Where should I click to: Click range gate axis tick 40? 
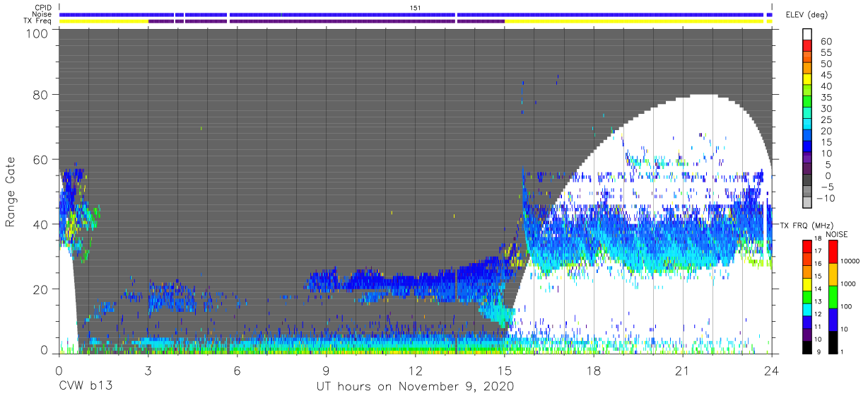click(40, 224)
